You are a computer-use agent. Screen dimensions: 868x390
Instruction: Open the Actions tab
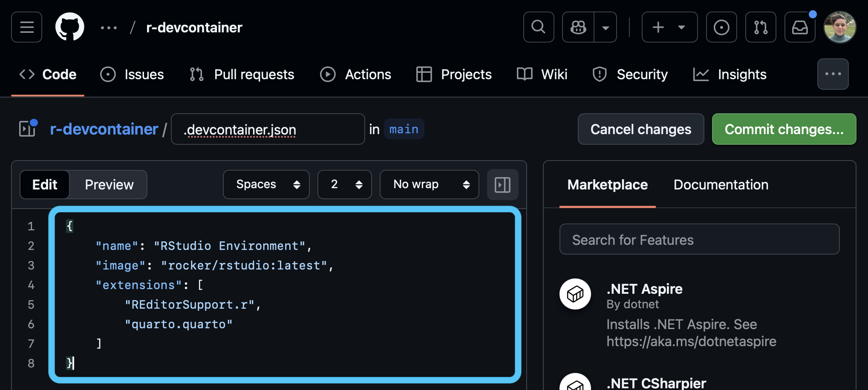[x=356, y=75]
